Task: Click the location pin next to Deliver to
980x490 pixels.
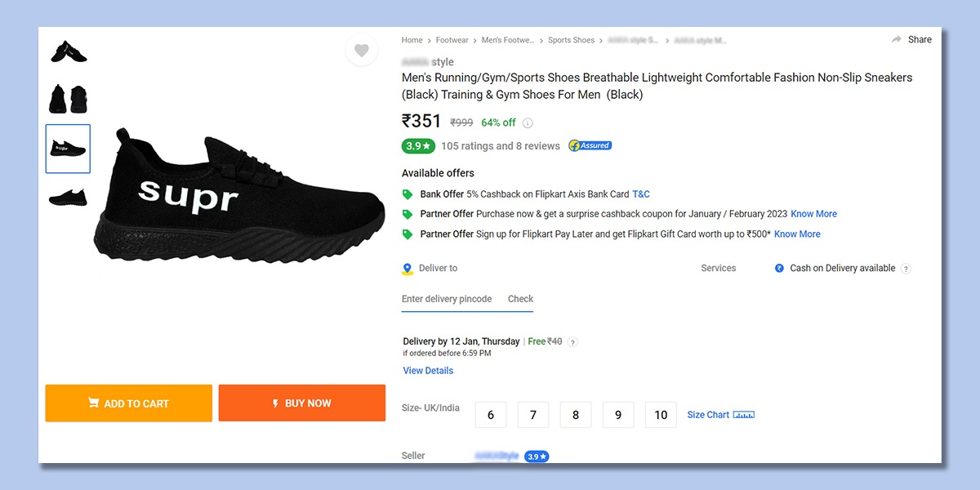Action: click(408, 269)
